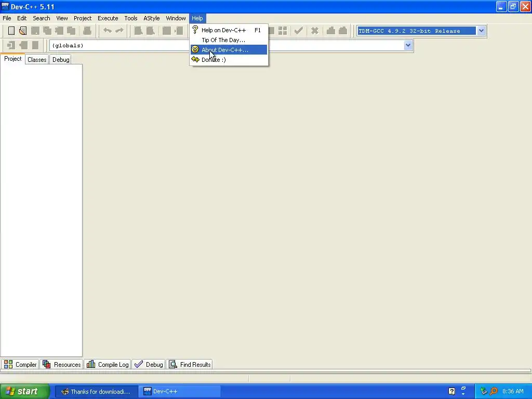The height and width of the screenshot is (399, 532).
Task: Click the Find in Files toolbar icon
Action: click(167, 31)
